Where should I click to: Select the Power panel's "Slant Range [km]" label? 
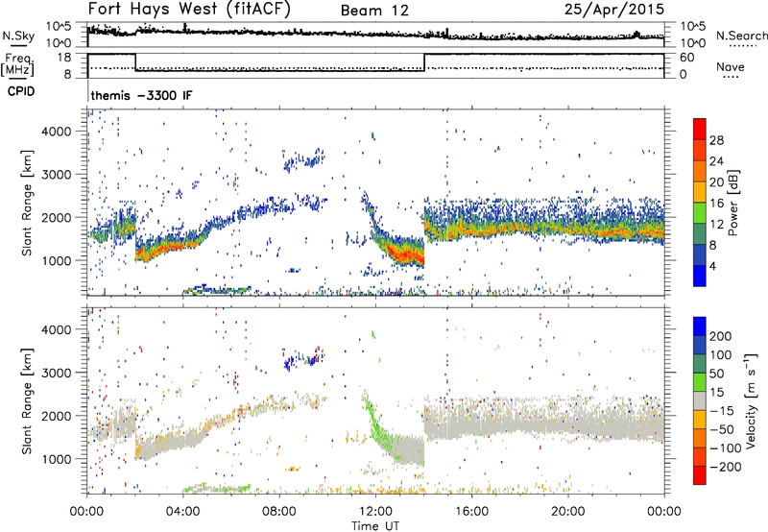(27, 203)
